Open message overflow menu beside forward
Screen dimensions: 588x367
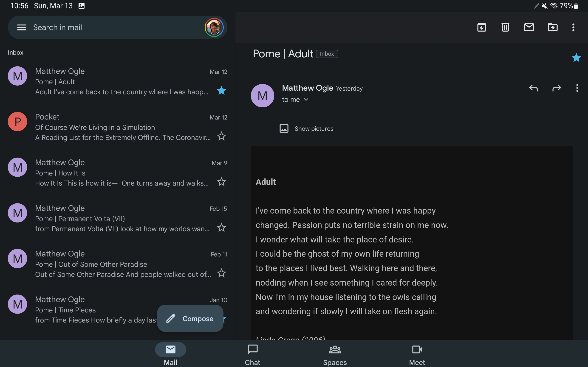(577, 88)
